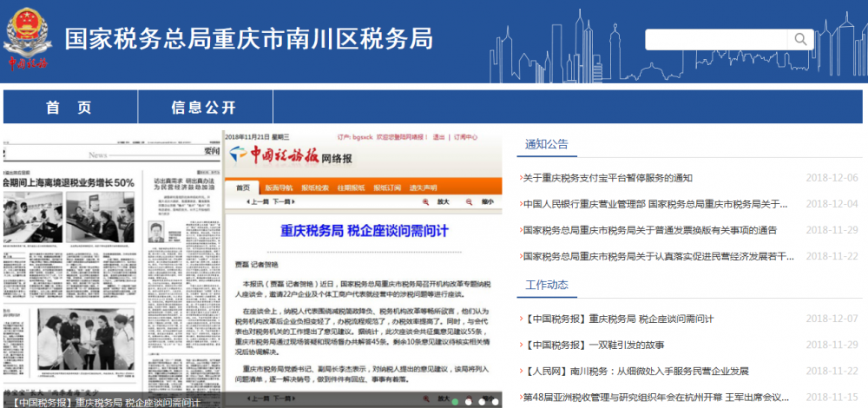Open the 首页 navigation tab
868x408 pixels.
coord(69,108)
